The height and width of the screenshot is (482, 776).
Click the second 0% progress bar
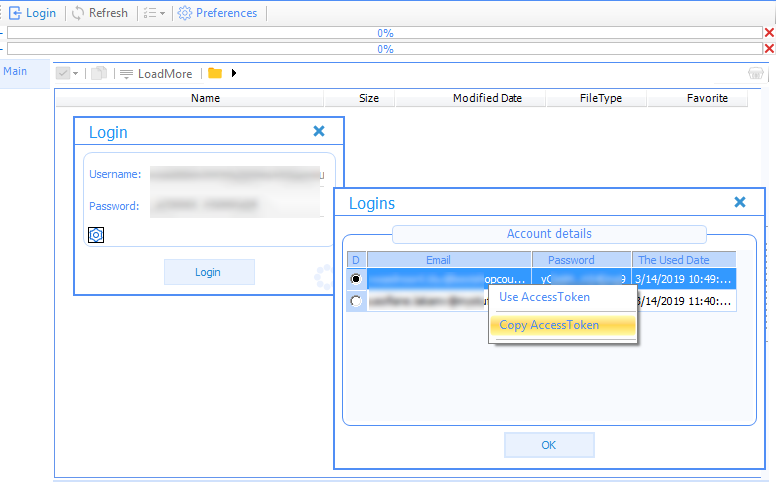tap(385, 49)
